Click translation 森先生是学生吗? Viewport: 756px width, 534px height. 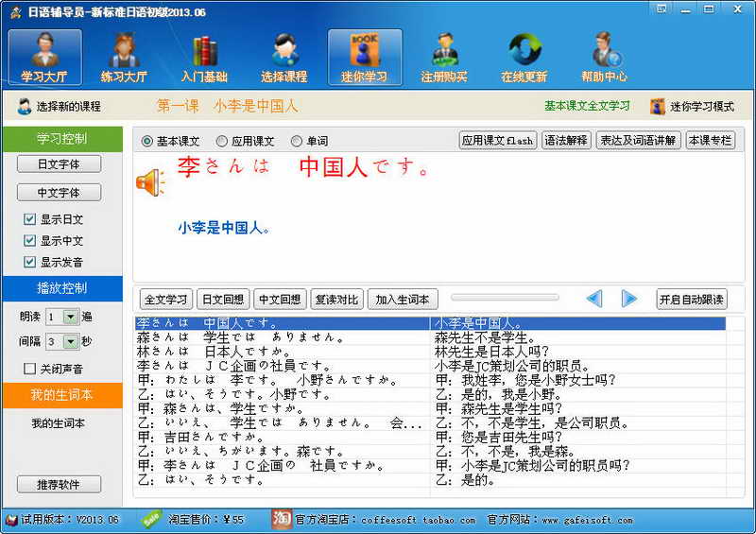tap(499, 408)
